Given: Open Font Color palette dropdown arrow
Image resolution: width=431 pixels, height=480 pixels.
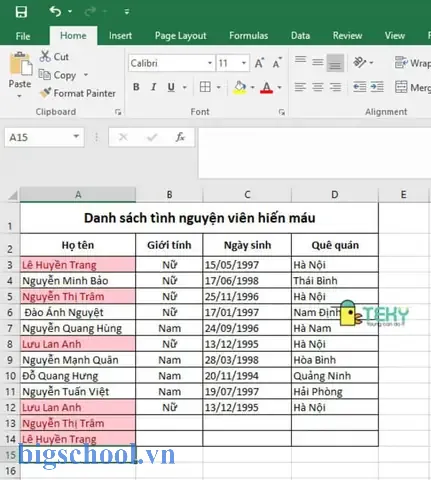Looking at the screenshot, I should tap(279, 87).
